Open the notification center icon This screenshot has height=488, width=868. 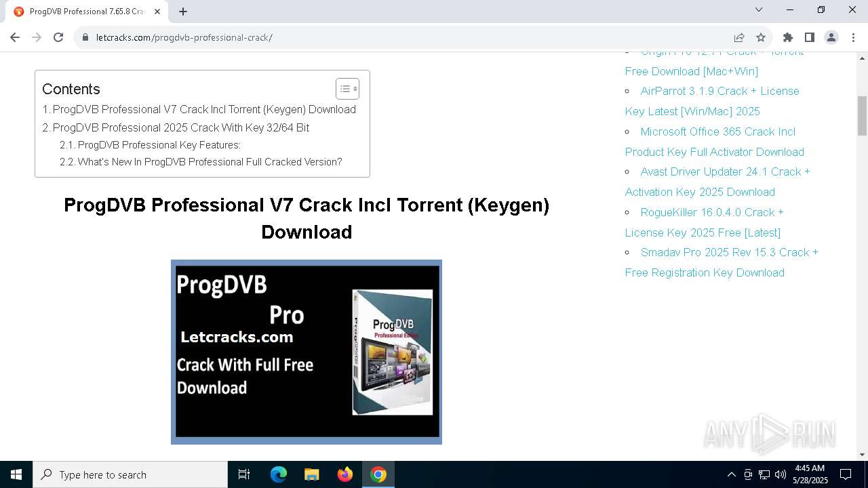click(x=846, y=474)
